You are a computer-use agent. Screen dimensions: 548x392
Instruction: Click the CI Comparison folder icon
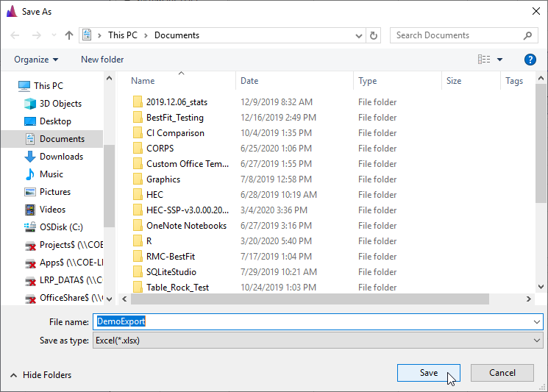(138, 133)
